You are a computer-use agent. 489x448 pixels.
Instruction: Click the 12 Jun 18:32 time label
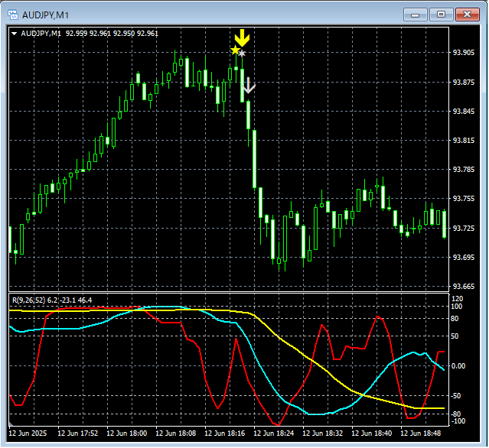[323, 433]
